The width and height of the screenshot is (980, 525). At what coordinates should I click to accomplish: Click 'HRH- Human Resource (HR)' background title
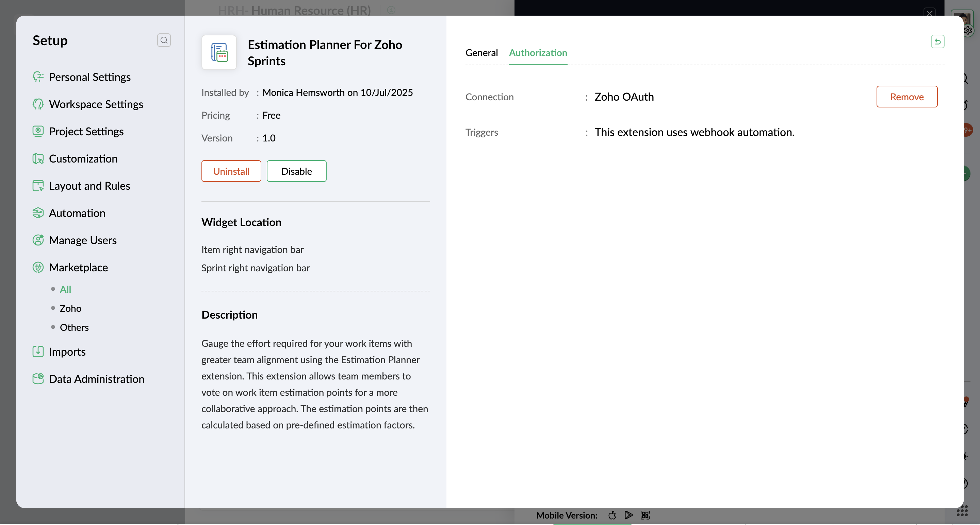coord(294,10)
